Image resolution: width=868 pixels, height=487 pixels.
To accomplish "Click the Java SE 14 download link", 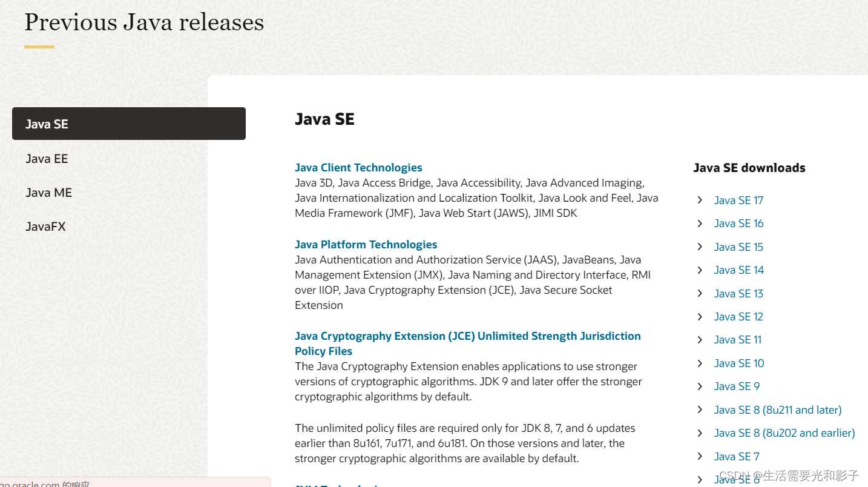I will tap(738, 270).
